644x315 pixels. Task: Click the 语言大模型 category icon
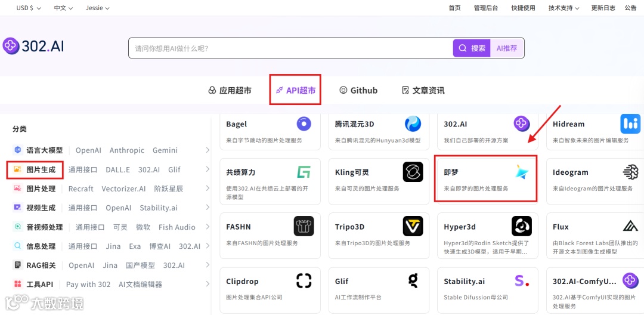(18, 150)
